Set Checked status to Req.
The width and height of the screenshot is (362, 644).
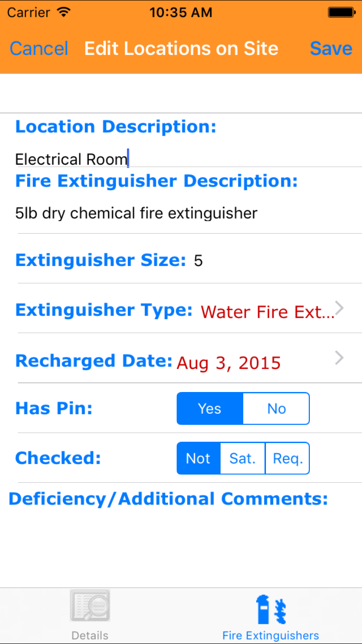click(288, 459)
